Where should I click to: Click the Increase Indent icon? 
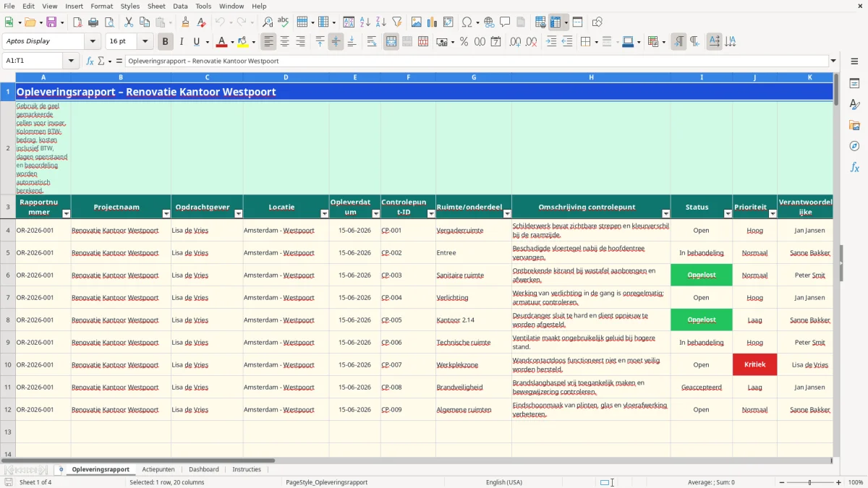551,42
